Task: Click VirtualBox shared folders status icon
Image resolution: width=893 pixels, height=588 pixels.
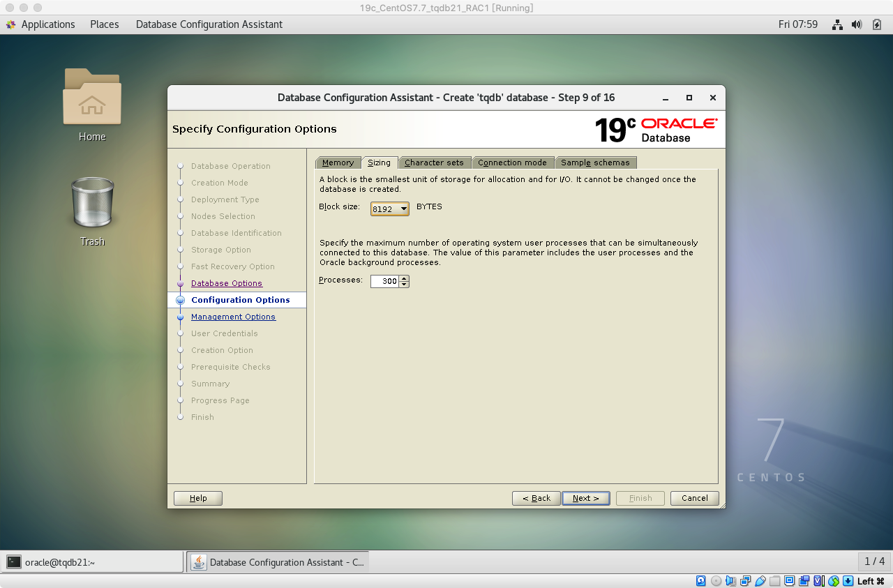Action: 774,581
